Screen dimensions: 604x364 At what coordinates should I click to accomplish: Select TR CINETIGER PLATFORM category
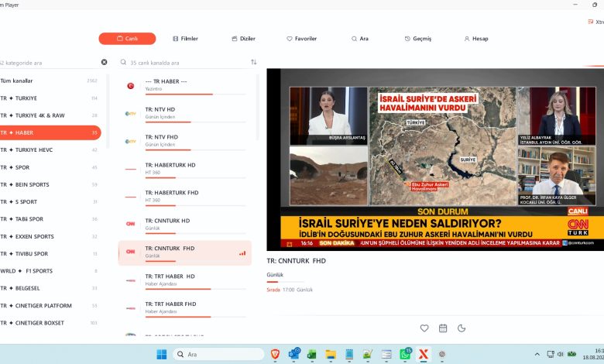[x=50, y=305]
